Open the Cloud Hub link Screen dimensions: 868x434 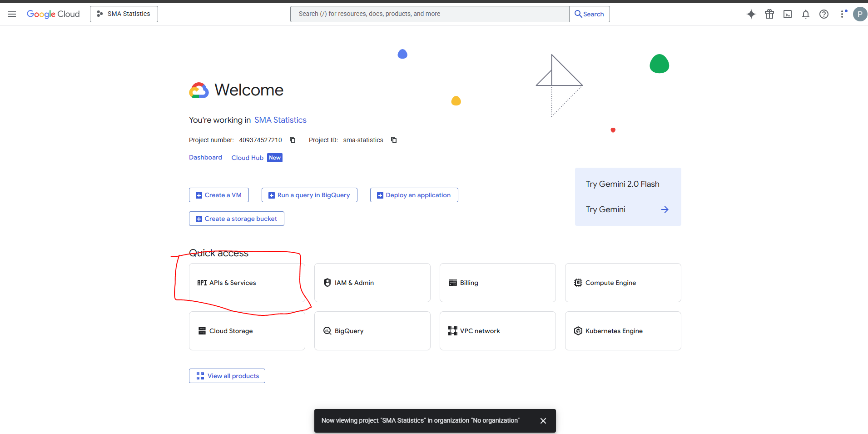[x=248, y=158]
